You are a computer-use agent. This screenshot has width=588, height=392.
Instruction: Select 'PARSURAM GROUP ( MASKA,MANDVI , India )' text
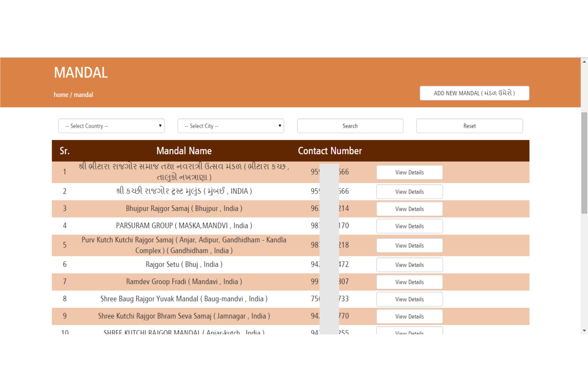[184, 226]
